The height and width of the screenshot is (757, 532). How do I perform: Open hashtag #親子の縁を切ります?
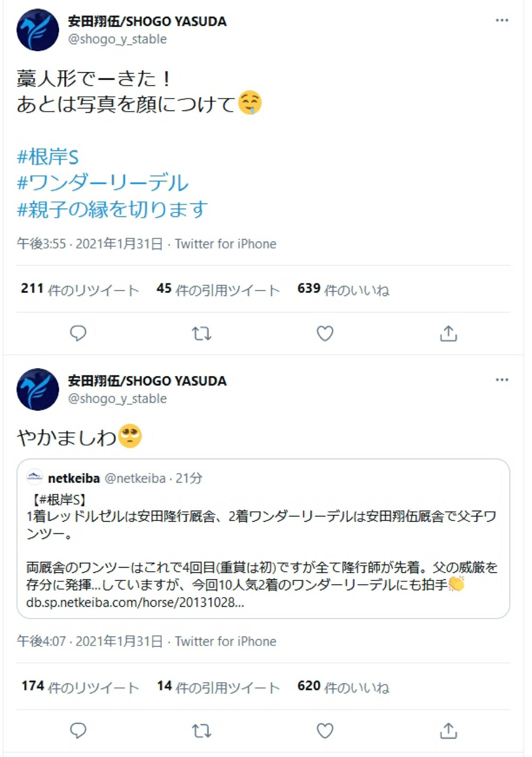113,209
